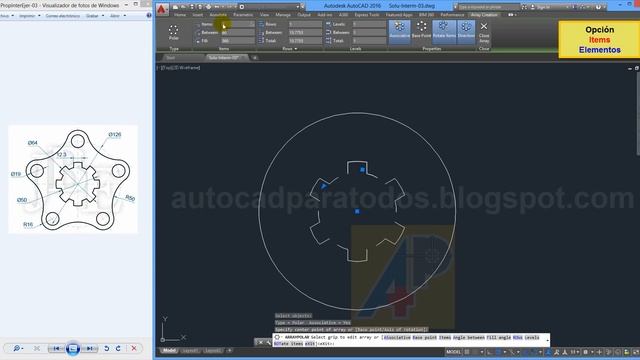The height and width of the screenshot is (360, 640).
Task: Click the AutoCAD help search field
Action: pos(488,7)
